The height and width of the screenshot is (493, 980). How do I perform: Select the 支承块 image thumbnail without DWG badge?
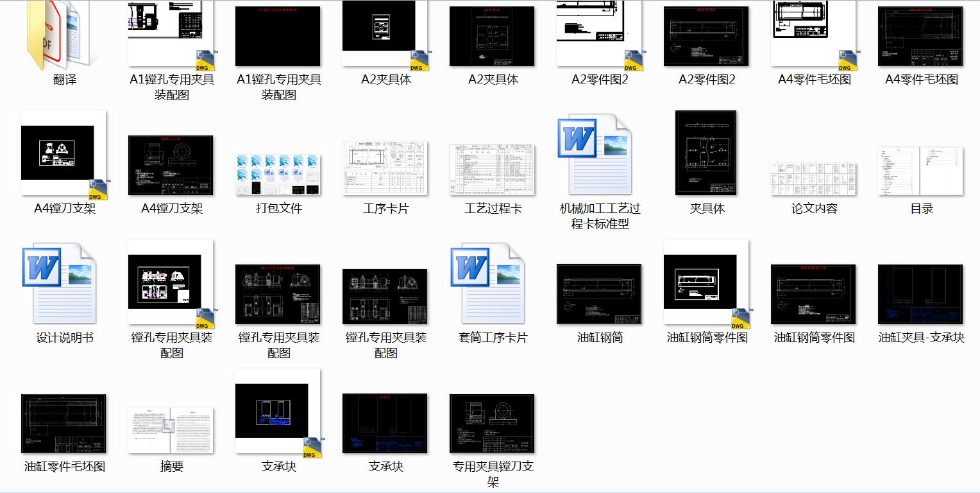coord(385,424)
